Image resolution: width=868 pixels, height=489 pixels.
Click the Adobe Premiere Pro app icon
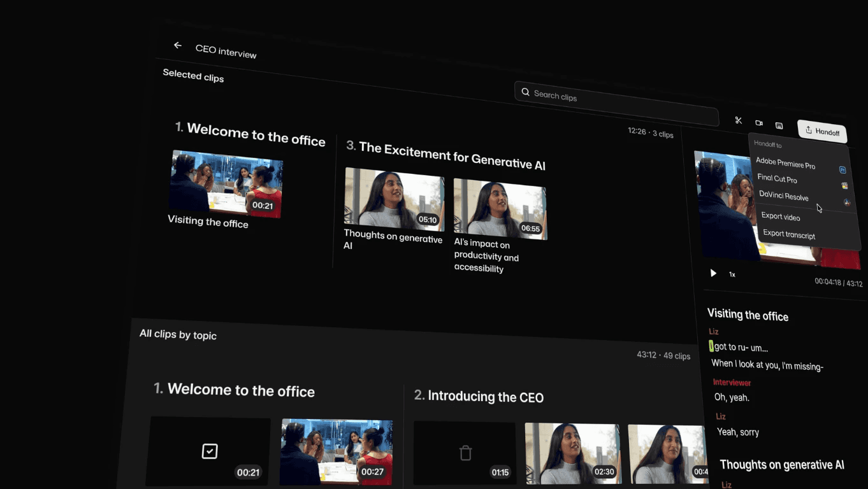(x=843, y=170)
